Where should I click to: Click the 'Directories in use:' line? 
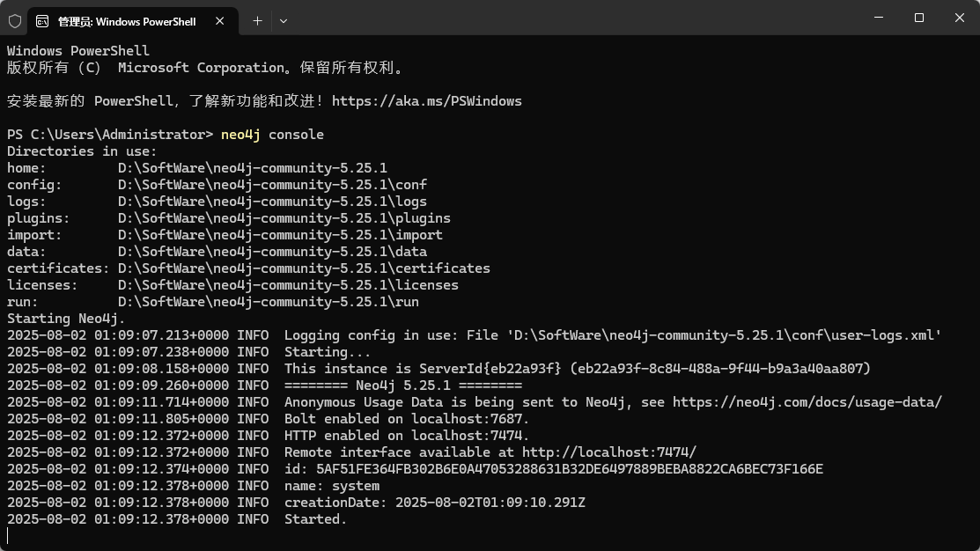pyautogui.click(x=82, y=151)
